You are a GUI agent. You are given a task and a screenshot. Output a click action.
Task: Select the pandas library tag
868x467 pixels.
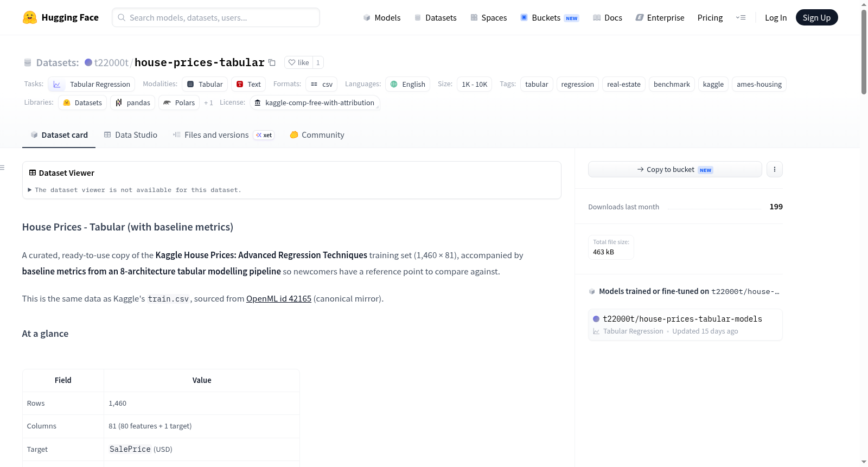[133, 103]
